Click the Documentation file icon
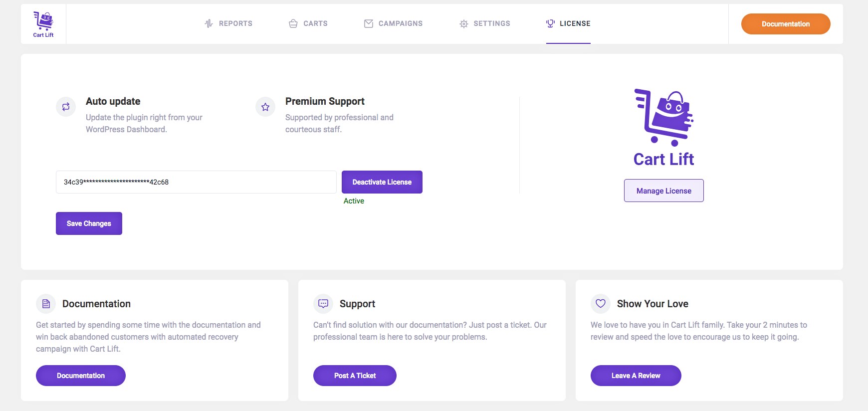Image resolution: width=868 pixels, height=411 pixels. click(46, 304)
